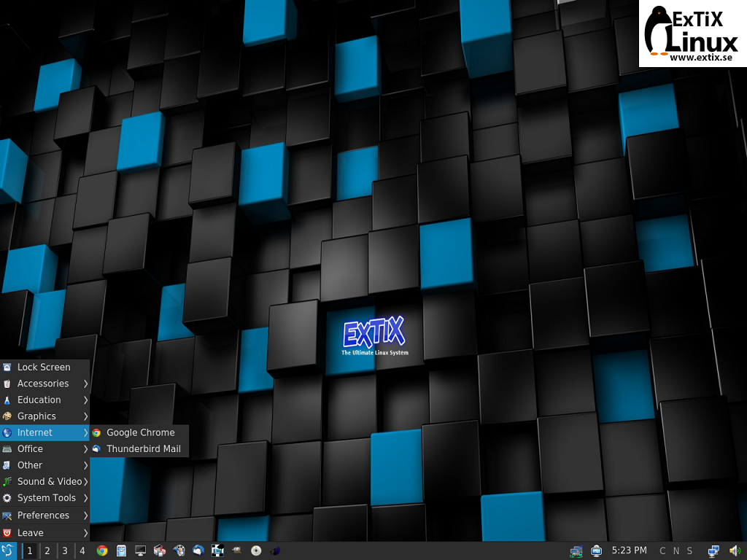The height and width of the screenshot is (560, 747).
Task: Expand the Office submenu arrow
Action: [85, 448]
